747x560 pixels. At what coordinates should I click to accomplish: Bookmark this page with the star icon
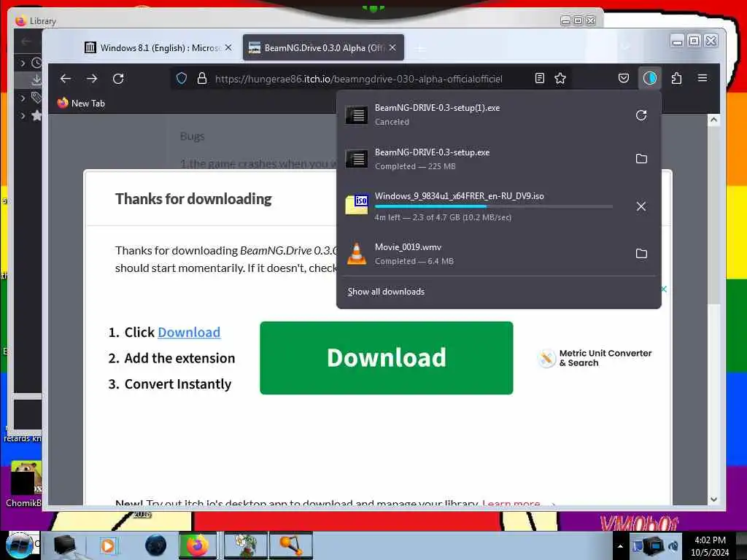tap(560, 79)
